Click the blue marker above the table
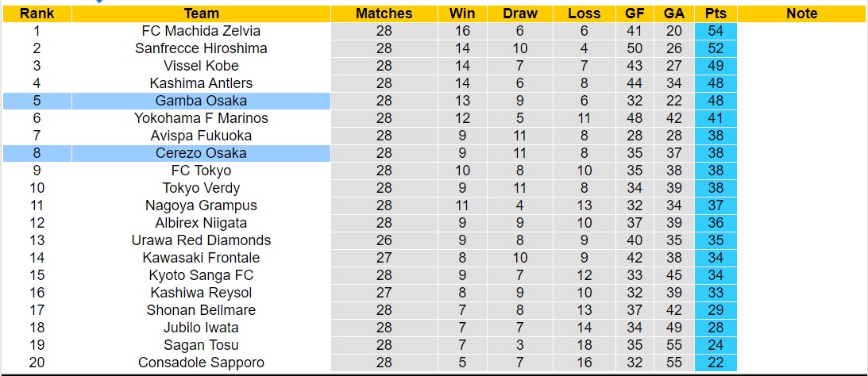 point(98,2)
